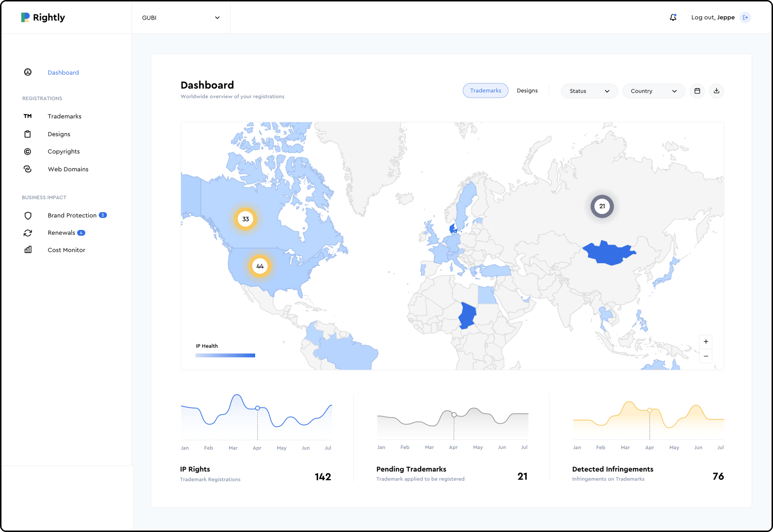This screenshot has width=773, height=532.
Task: Click Brand Protection badge showing 2
Action: [103, 215]
